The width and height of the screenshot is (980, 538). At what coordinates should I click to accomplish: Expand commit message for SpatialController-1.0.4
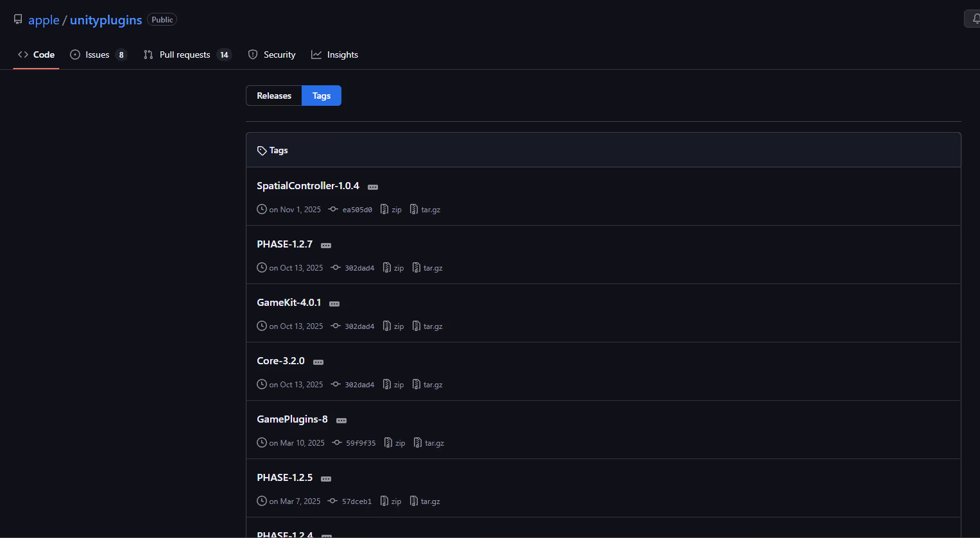373,187
